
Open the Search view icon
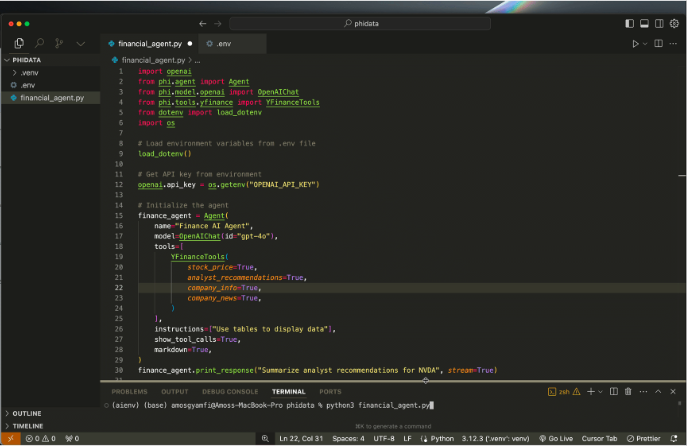coord(39,44)
